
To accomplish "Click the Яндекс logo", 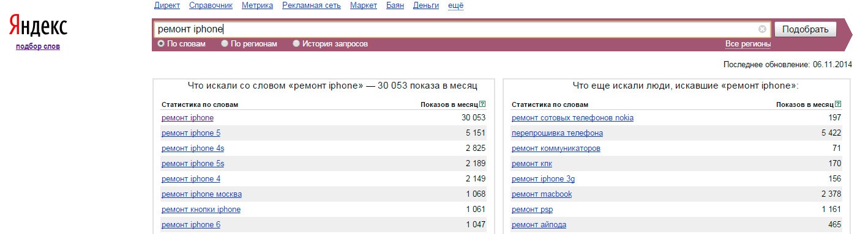I will (38, 26).
